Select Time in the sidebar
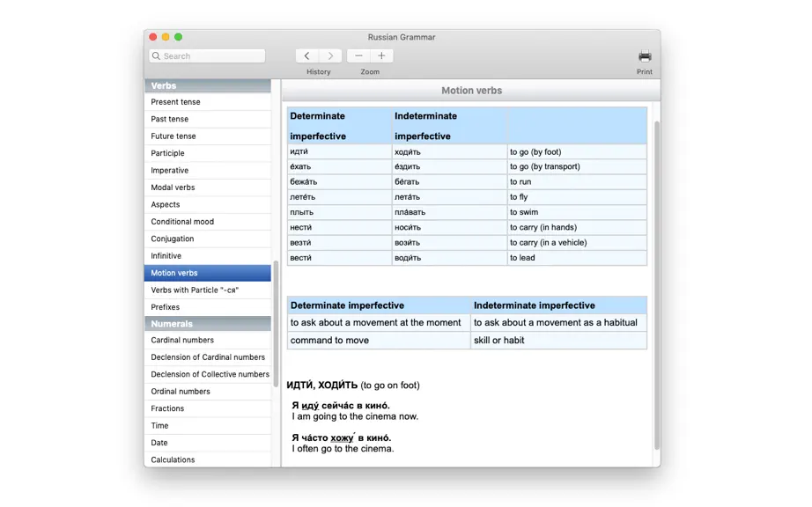Image resolution: width=812 pixels, height=507 pixels. click(x=208, y=425)
